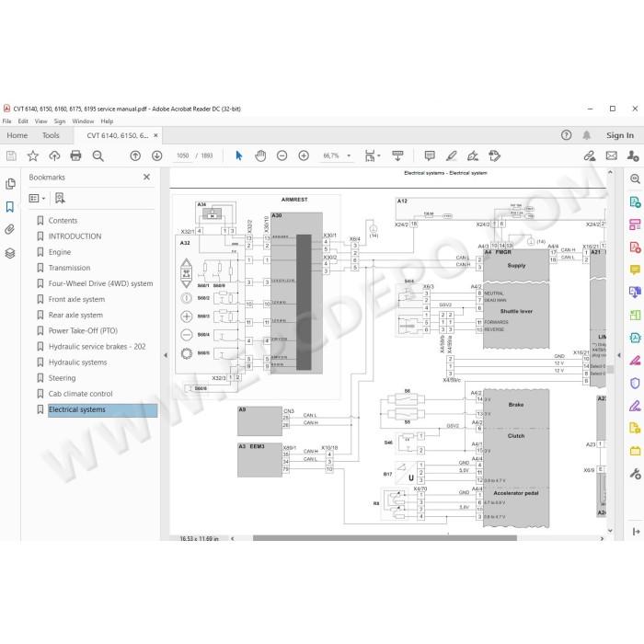Open the Edit menu
The image size is (644, 644).
(x=23, y=121)
